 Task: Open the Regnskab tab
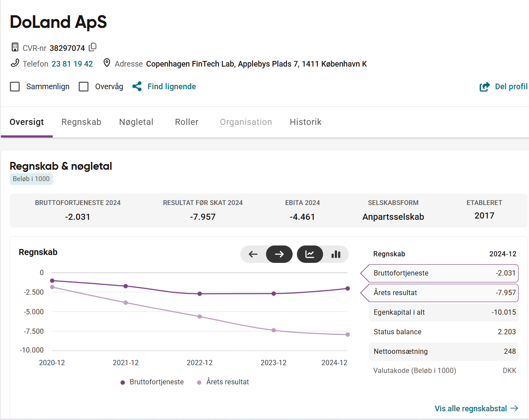81,122
